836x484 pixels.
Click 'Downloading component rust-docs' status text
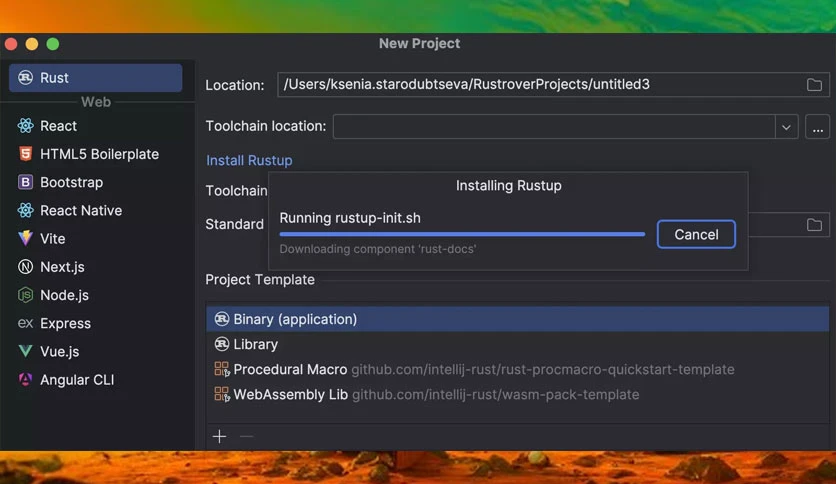(x=377, y=249)
